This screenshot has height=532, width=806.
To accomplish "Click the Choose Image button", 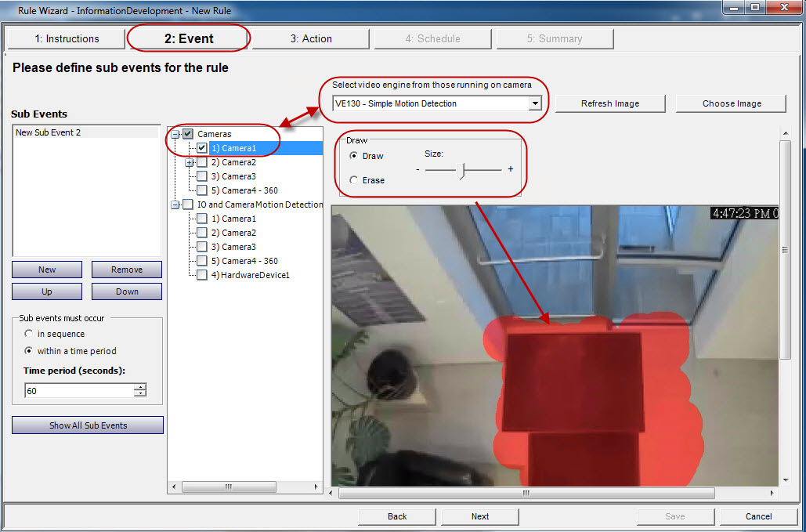I will coord(732,103).
